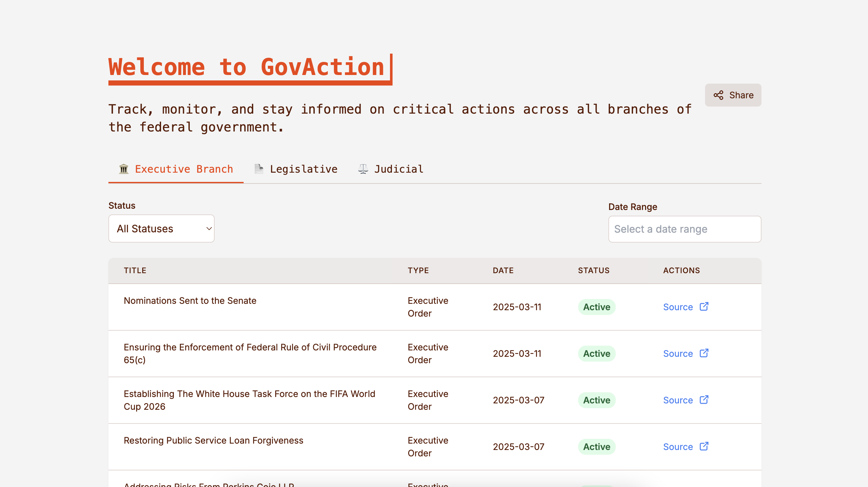Open Source link for FIFA World Cup row

678,400
